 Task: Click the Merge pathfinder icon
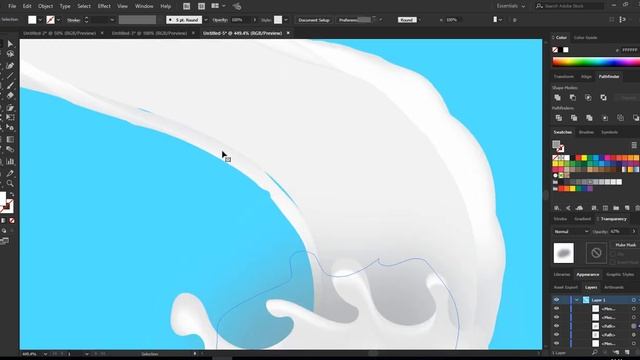pos(589,118)
